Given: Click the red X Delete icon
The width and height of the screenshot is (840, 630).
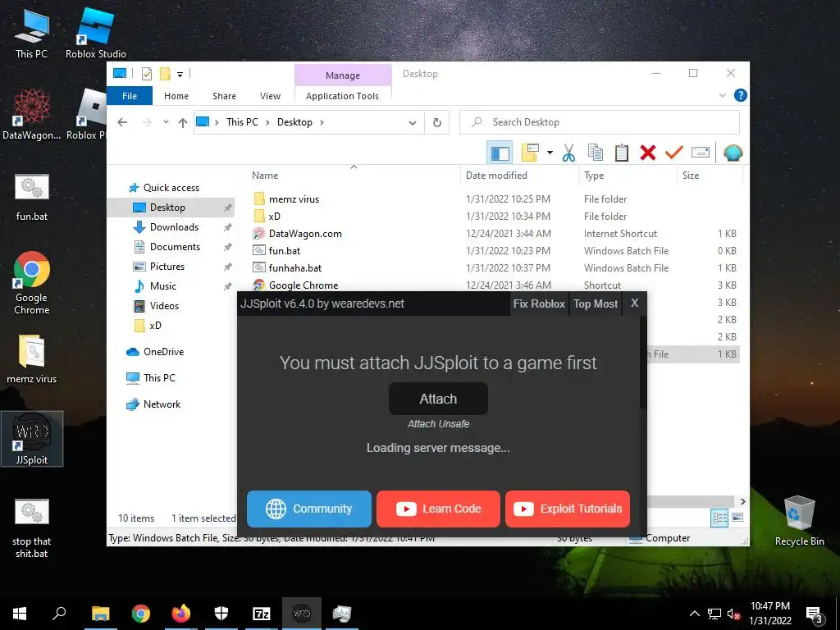Looking at the screenshot, I should tap(648, 153).
